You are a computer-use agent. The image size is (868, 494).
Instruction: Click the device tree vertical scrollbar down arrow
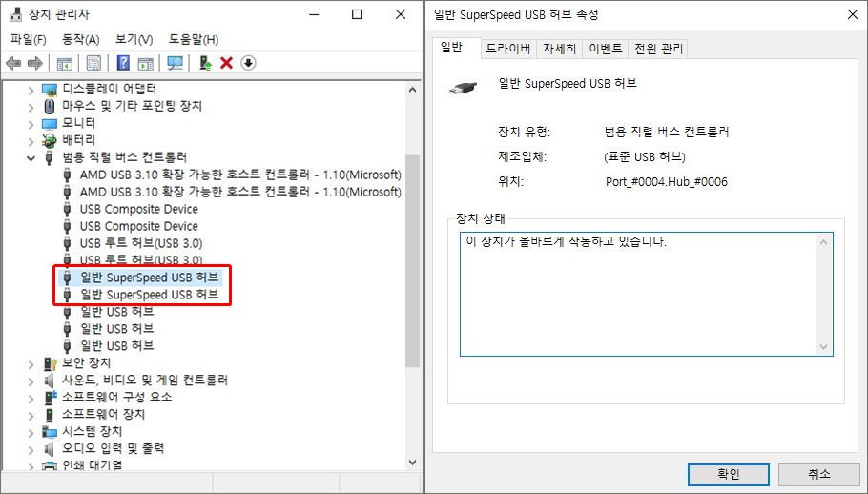click(x=412, y=461)
